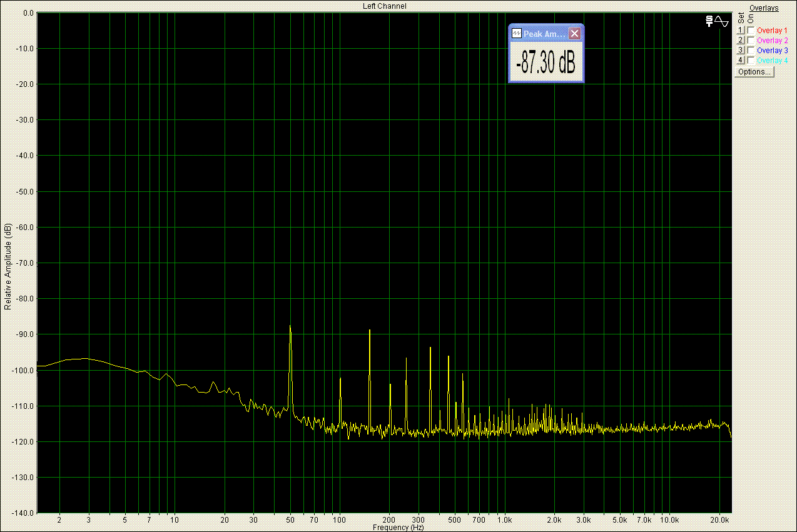Click the -140.0 amplitude axis value
Image resolution: width=797 pixels, height=532 pixels.
[x=23, y=513]
